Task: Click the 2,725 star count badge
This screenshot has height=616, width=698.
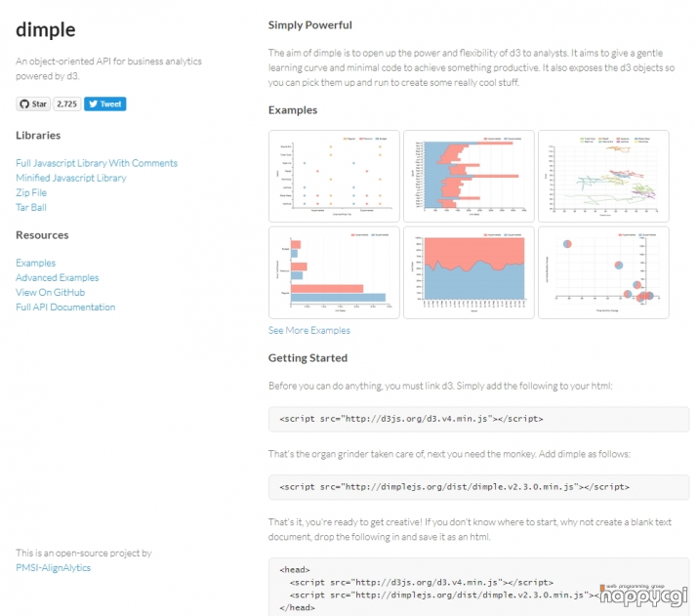Action: (x=66, y=103)
